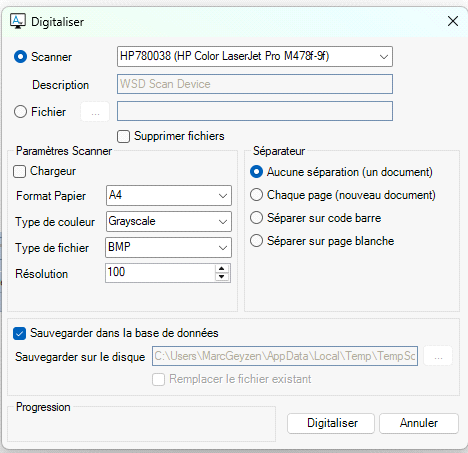This screenshot has width=468, height=453.
Task: Click the Format Papier label
Action: tap(51, 196)
